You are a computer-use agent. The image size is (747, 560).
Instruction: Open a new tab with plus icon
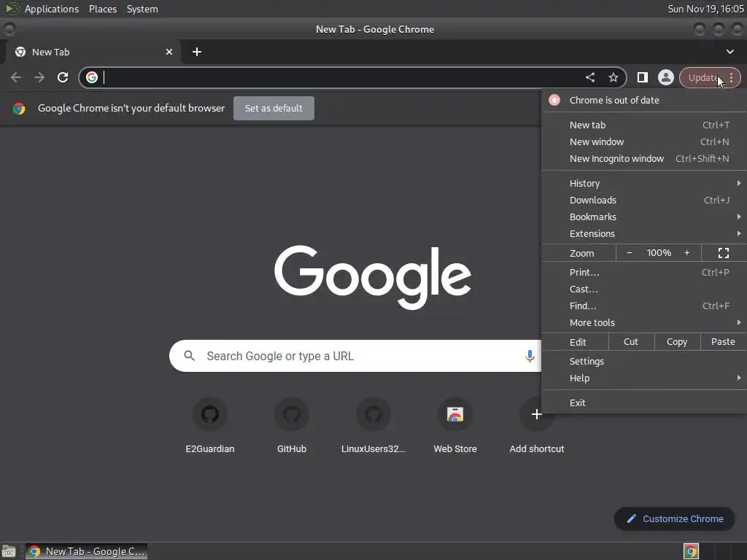[197, 52]
